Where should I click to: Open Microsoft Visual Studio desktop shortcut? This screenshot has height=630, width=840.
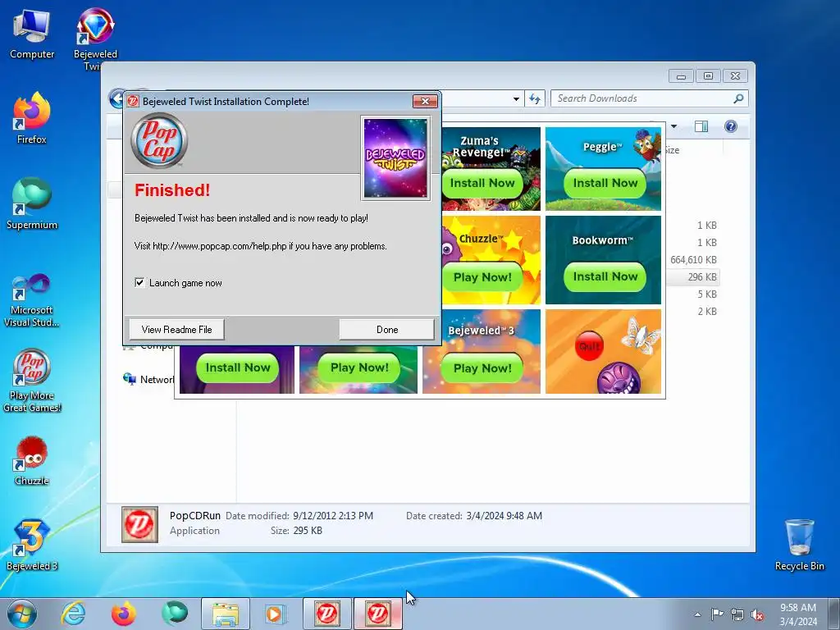[32, 300]
